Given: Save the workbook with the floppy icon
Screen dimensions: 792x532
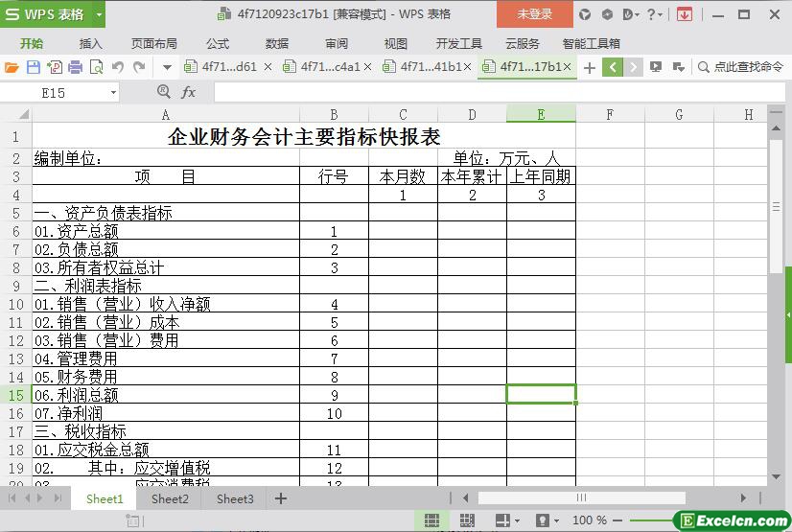Looking at the screenshot, I should click(33, 67).
